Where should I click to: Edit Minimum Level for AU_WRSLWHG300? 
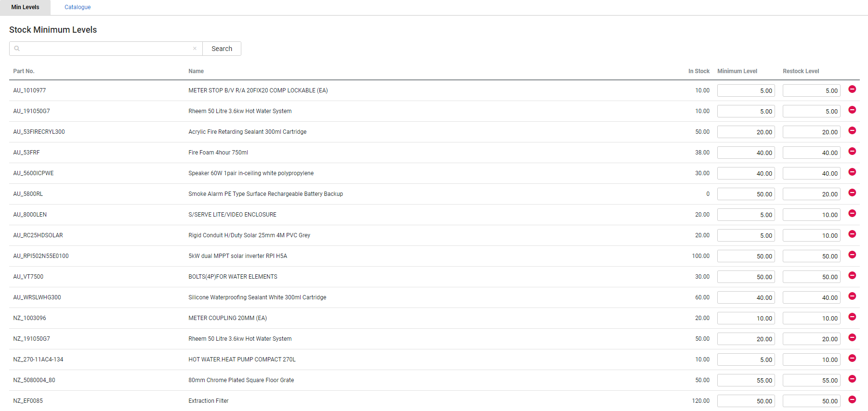click(746, 297)
